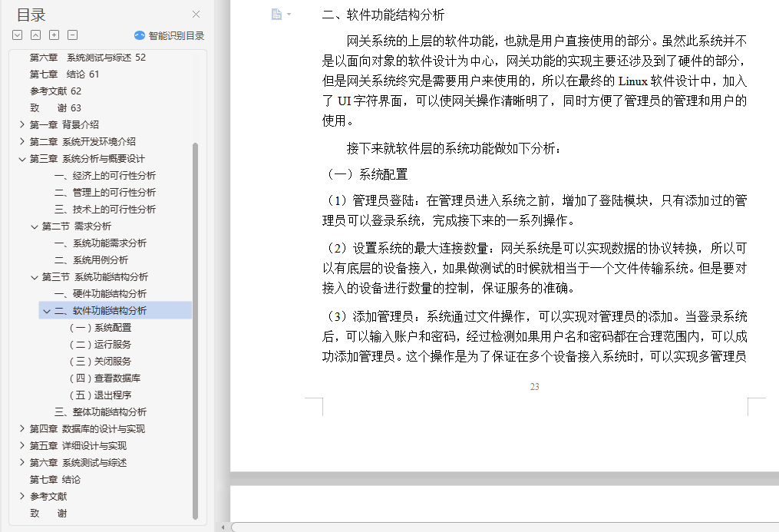Close the 目录 navigation pane
This screenshot has width=779, height=532.
click(x=196, y=15)
